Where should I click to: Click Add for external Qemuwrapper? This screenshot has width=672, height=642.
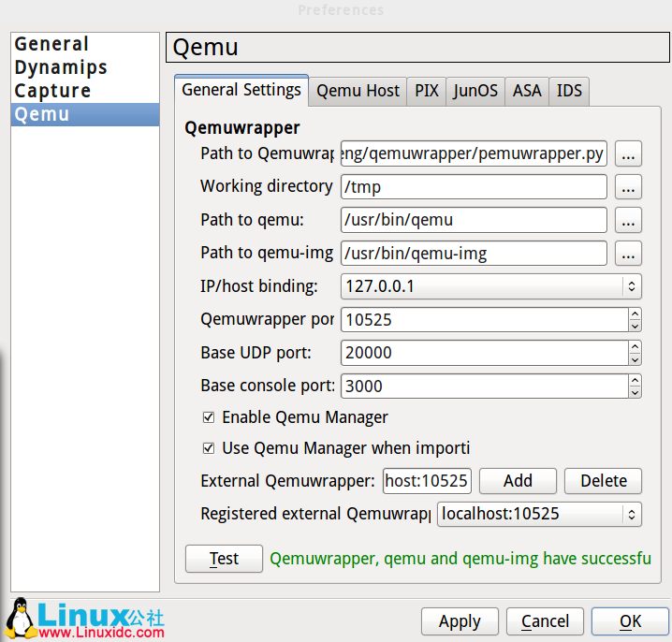click(518, 481)
